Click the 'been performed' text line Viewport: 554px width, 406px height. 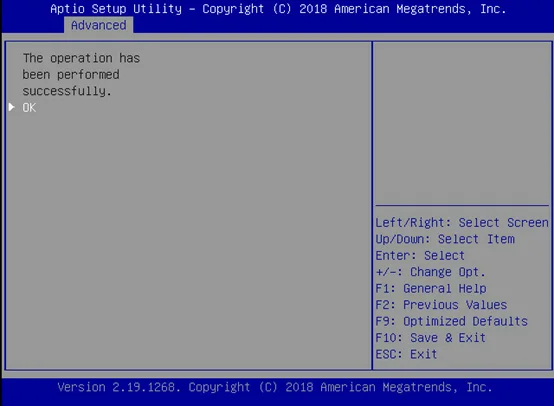[x=71, y=75]
